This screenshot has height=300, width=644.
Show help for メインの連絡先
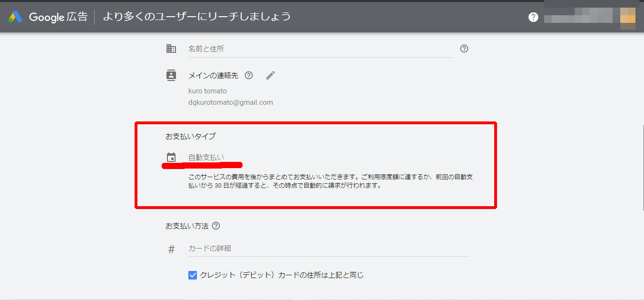(249, 75)
